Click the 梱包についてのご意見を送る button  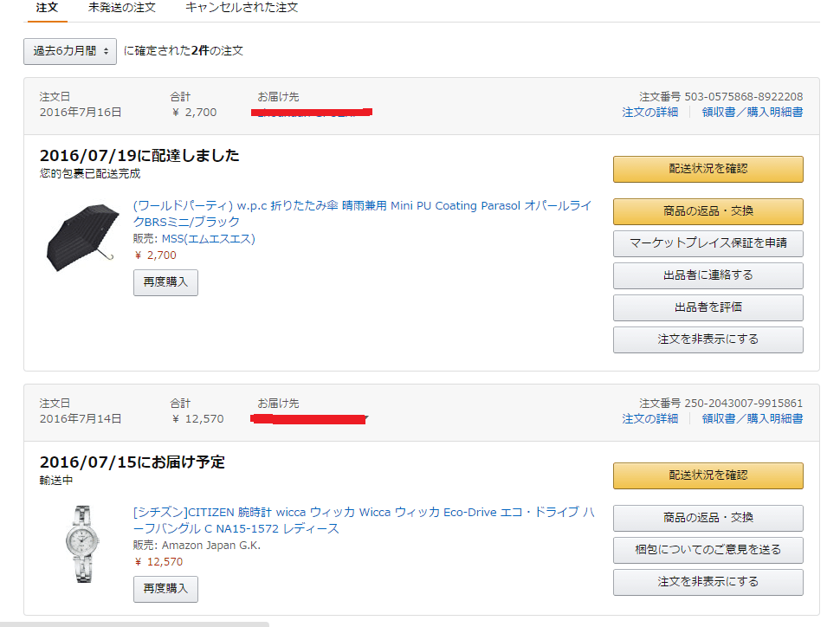tap(708, 550)
